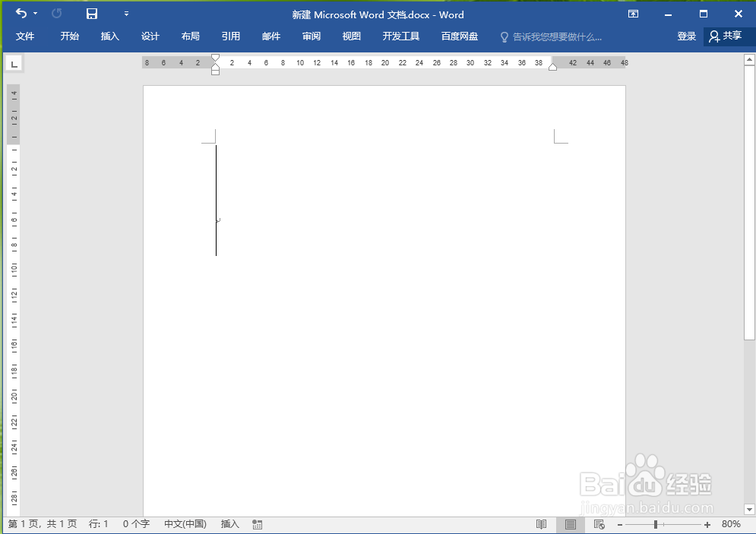Click the vertical scrollbar thumb
Viewport: 756px width, 534px height.
tap(748, 203)
